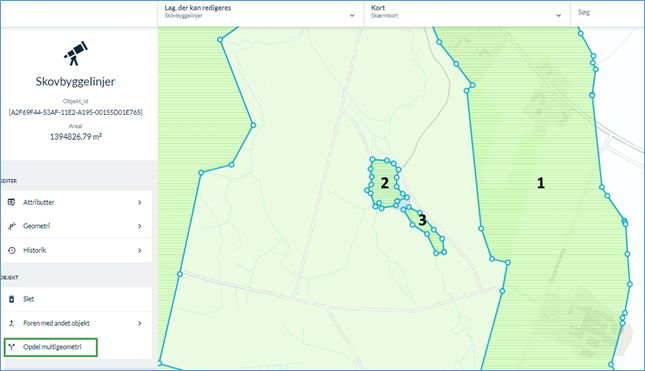The width and height of the screenshot is (645, 371).
Task: Open the Lag, der kan redigeres dropdown
Action: pyautogui.click(x=260, y=13)
